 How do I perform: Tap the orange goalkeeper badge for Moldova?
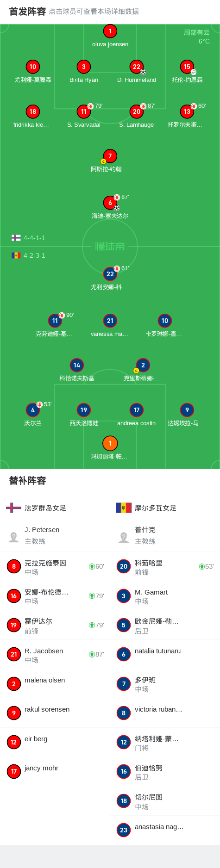(110, 443)
